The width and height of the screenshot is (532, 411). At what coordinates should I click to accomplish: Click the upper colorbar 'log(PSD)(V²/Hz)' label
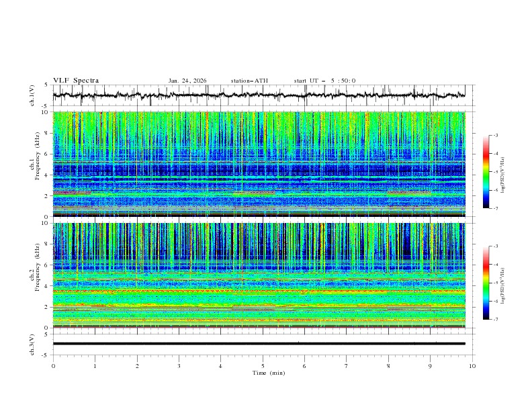tap(503, 175)
